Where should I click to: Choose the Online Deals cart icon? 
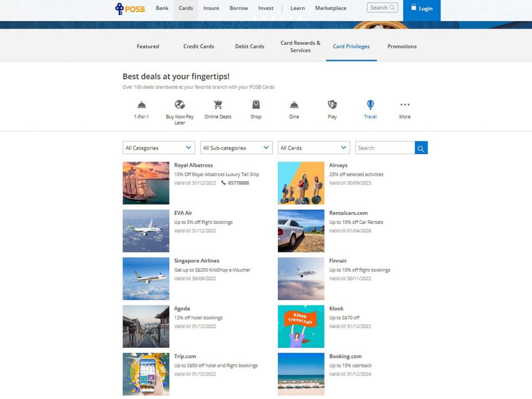coord(218,104)
